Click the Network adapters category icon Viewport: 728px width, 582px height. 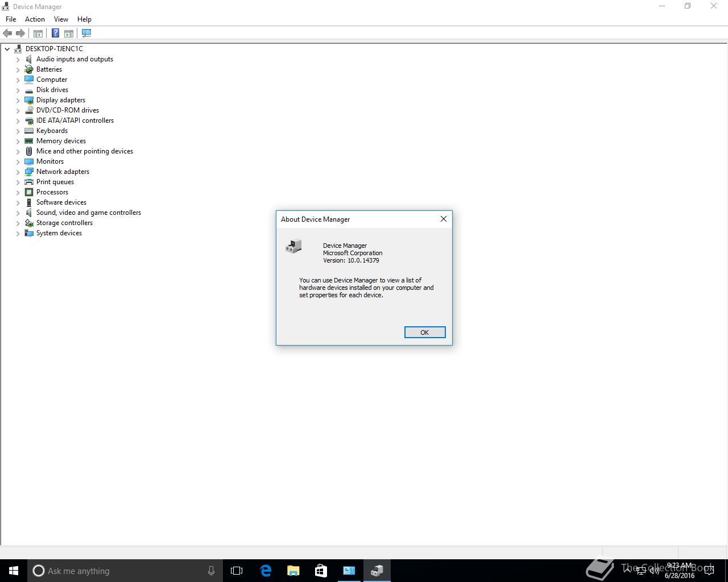tap(29, 172)
